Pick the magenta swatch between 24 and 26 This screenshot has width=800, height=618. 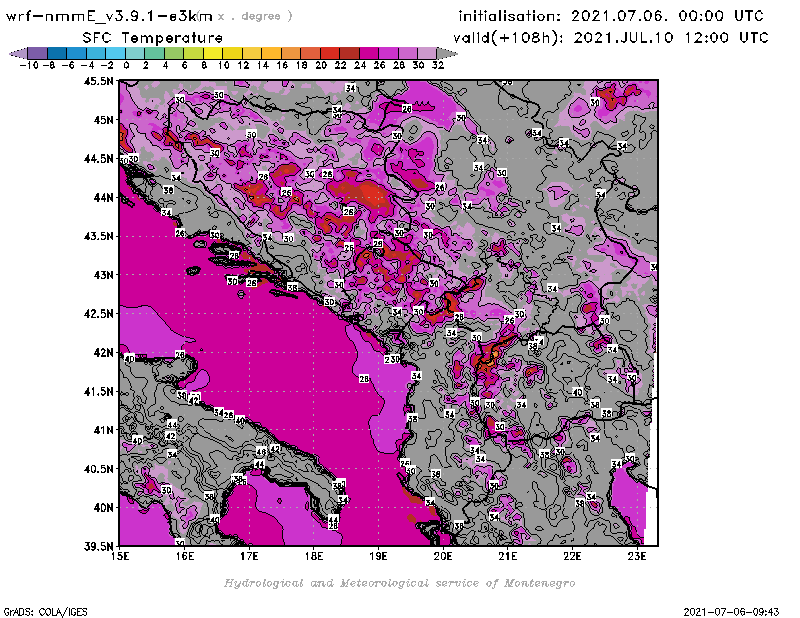click(369, 53)
